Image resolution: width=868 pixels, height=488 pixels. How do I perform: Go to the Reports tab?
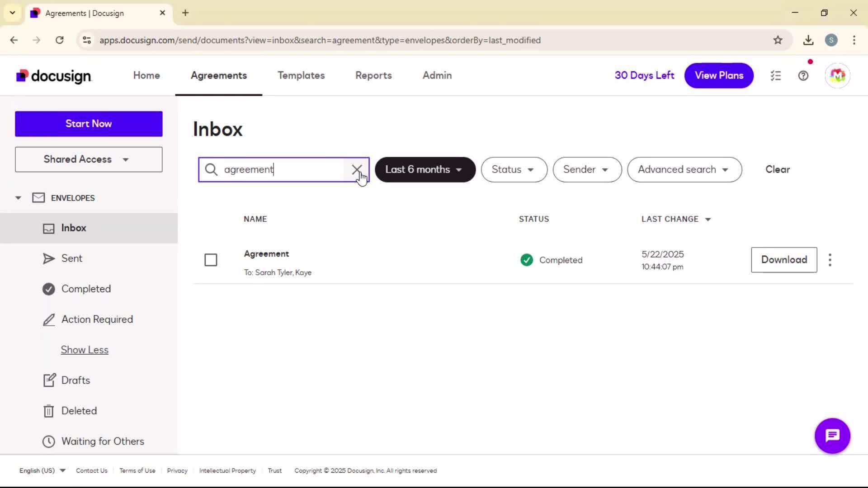[373, 75]
